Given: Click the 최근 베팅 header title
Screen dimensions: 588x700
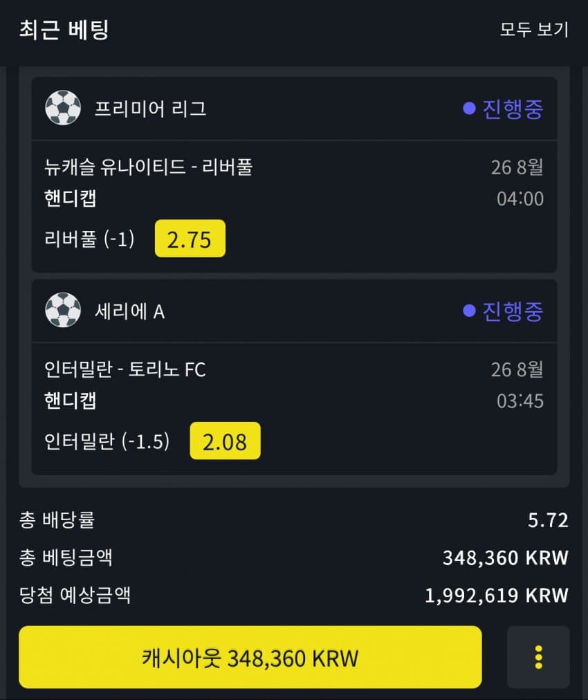Looking at the screenshot, I should [64, 30].
